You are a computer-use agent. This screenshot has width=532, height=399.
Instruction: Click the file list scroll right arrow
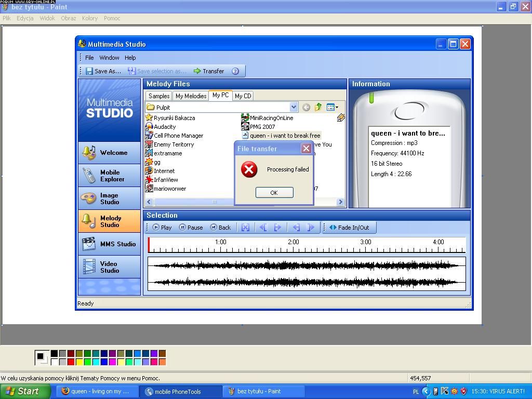[x=341, y=202]
